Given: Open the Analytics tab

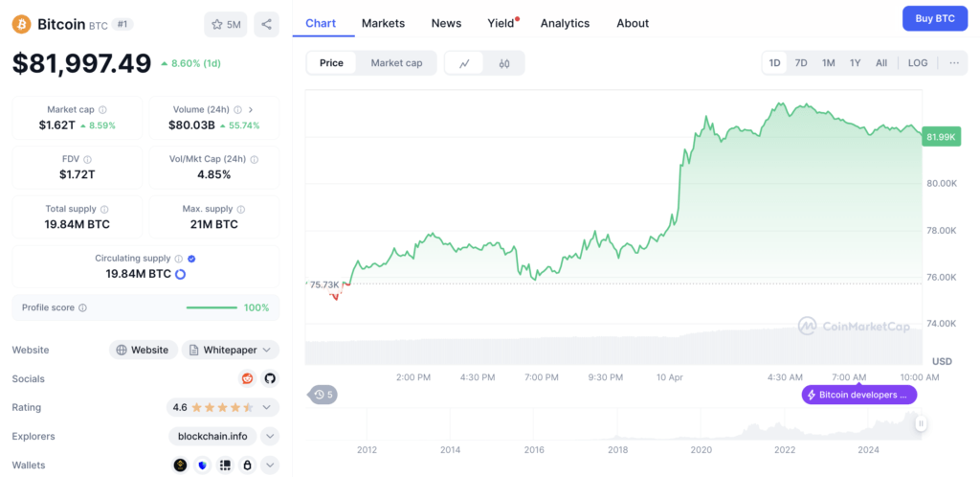Looking at the screenshot, I should 565,23.
